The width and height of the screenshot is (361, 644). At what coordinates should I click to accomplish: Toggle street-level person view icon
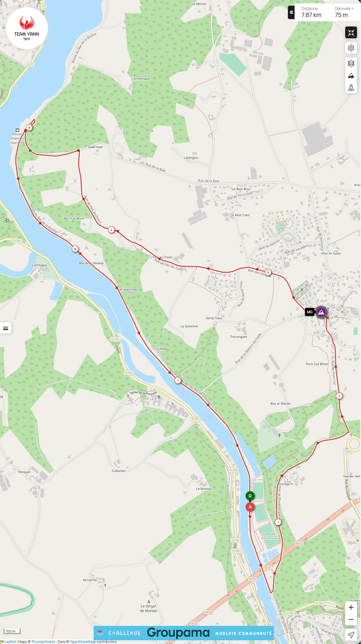(351, 88)
